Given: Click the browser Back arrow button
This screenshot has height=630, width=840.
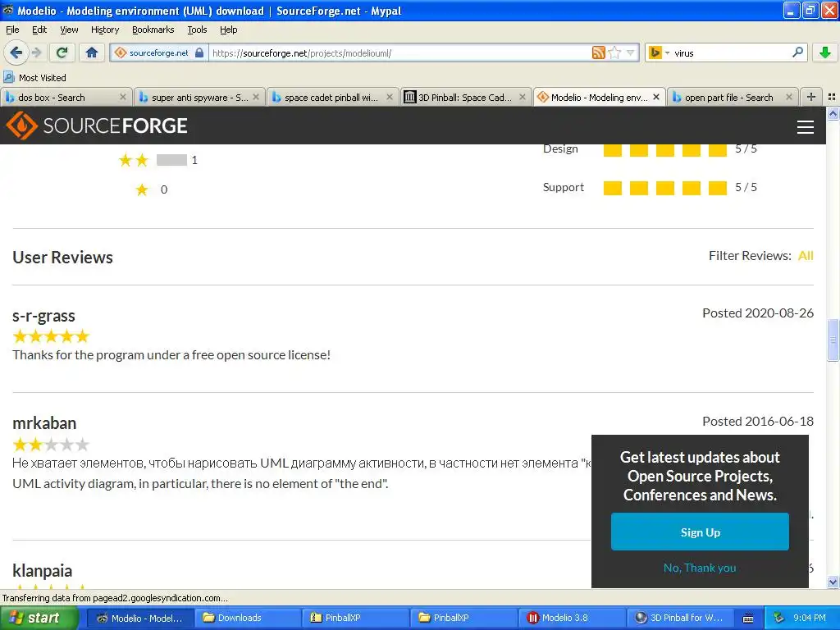Looking at the screenshot, I should point(16,52).
